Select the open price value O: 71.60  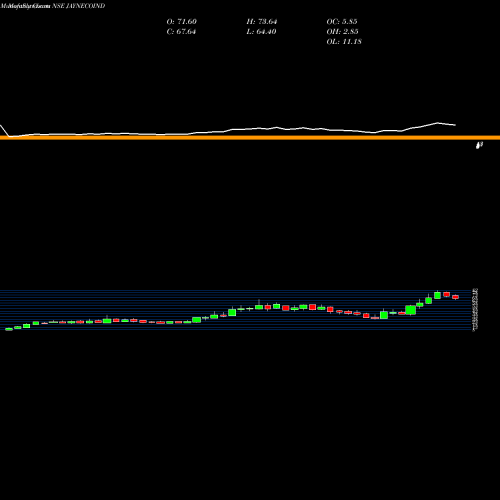pyautogui.click(x=182, y=21)
